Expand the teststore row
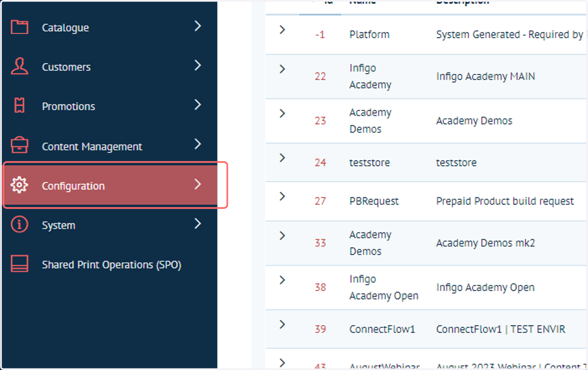Screen dimensions: 588x370 pyautogui.click(x=282, y=158)
